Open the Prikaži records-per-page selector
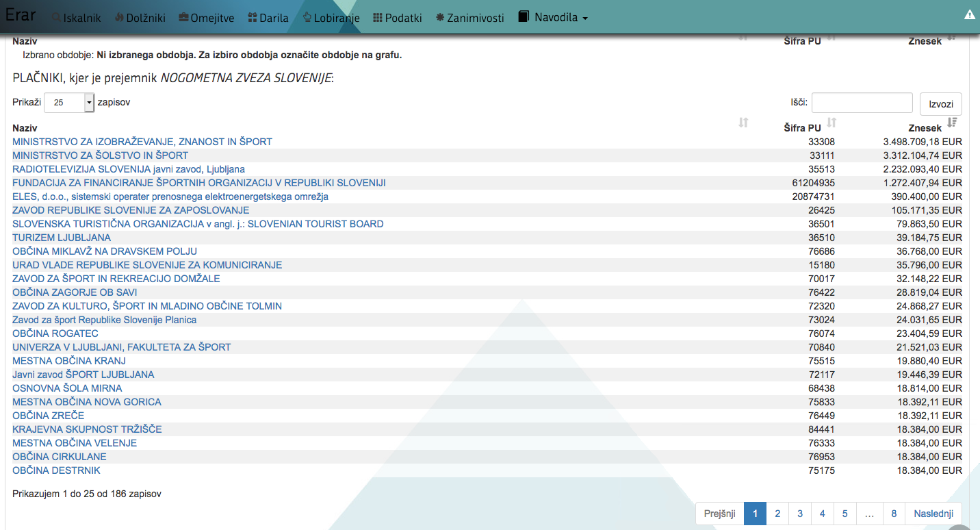This screenshot has width=980, height=530. pyautogui.click(x=69, y=103)
